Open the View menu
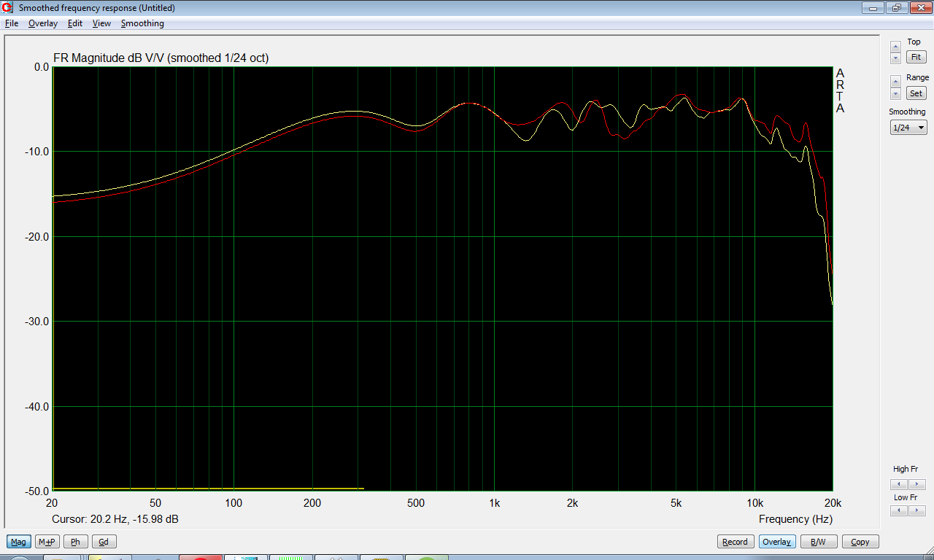The image size is (934, 560). tap(101, 23)
